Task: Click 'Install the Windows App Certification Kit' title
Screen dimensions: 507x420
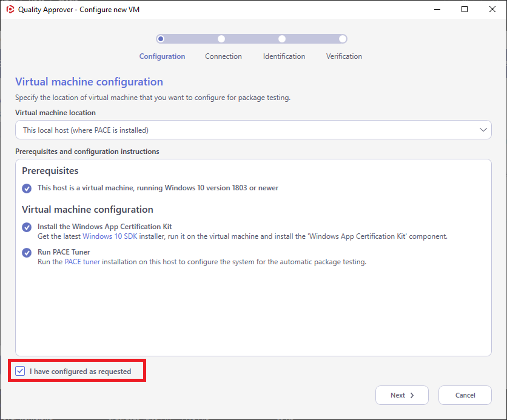Action: [x=105, y=227]
